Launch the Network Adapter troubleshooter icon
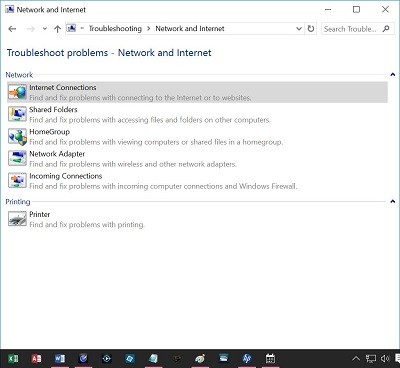 (x=17, y=159)
